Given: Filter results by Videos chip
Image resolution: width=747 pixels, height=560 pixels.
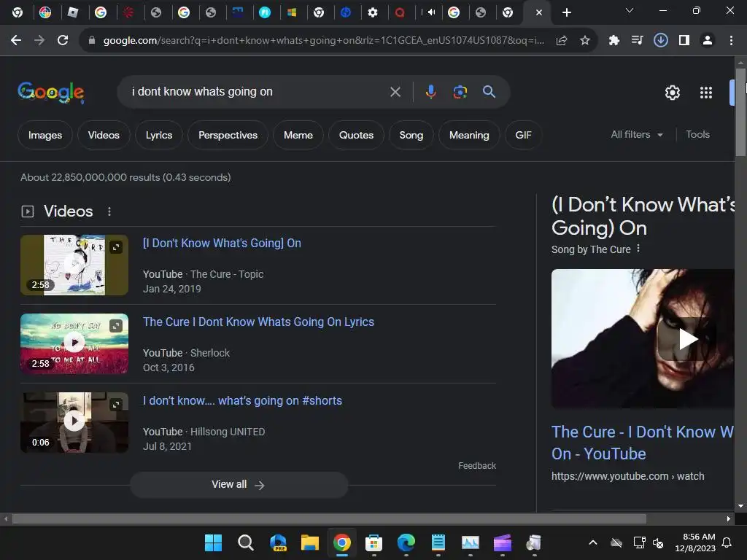Looking at the screenshot, I should click(104, 135).
